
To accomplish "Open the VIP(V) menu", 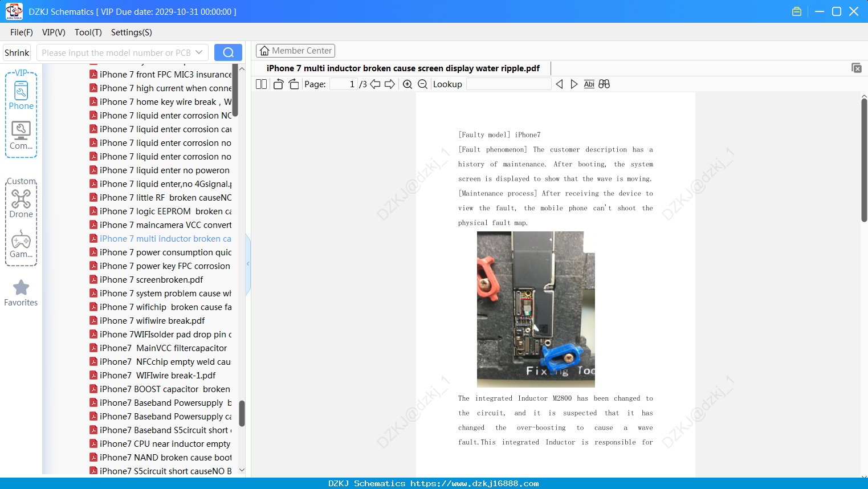I will [x=54, y=32].
